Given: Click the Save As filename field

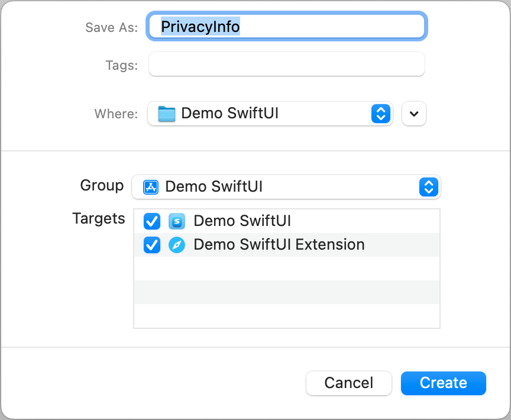Looking at the screenshot, I should [x=286, y=27].
